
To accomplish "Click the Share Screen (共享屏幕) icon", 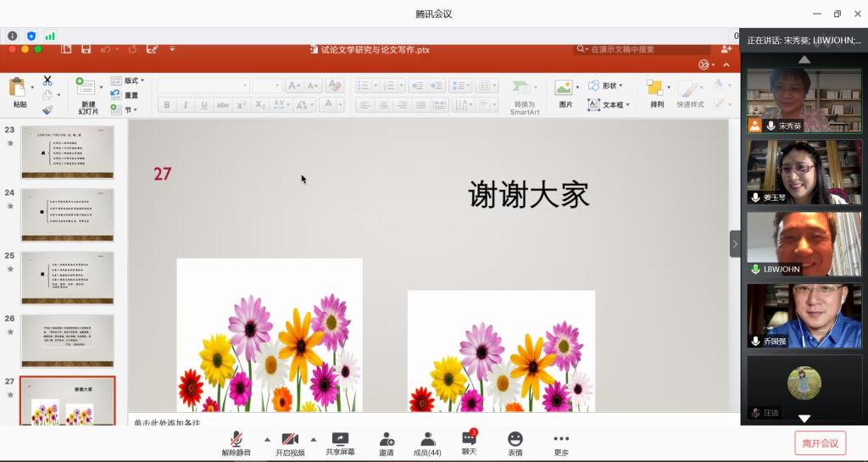I will click(340, 443).
